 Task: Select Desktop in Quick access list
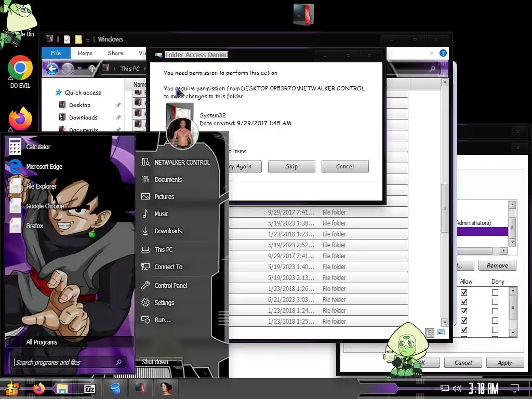[79, 105]
